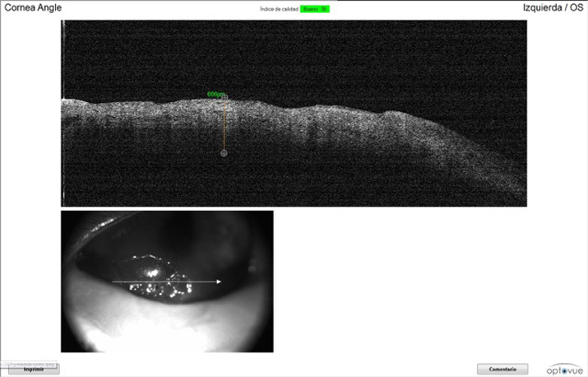
Task: Click the scan line start on eye image
Action: (x=113, y=282)
